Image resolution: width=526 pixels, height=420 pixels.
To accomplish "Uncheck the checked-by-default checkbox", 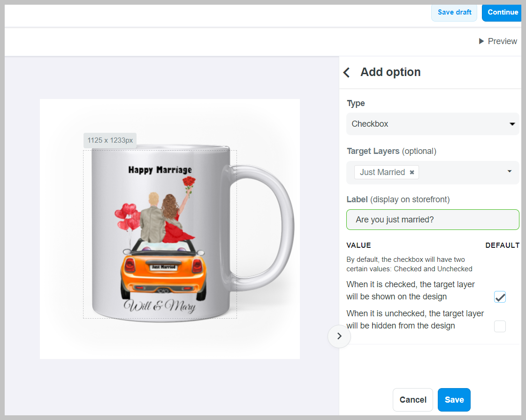I will click(500, 297).
